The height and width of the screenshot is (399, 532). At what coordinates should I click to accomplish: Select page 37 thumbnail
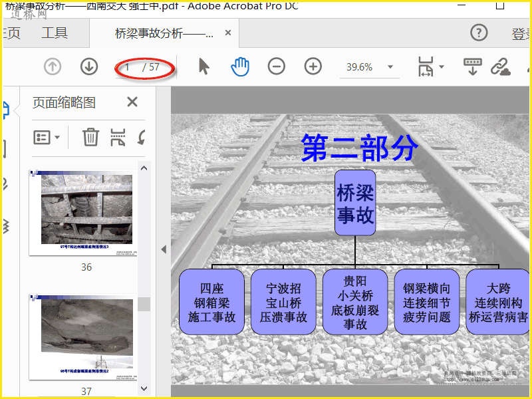[84, 337]
